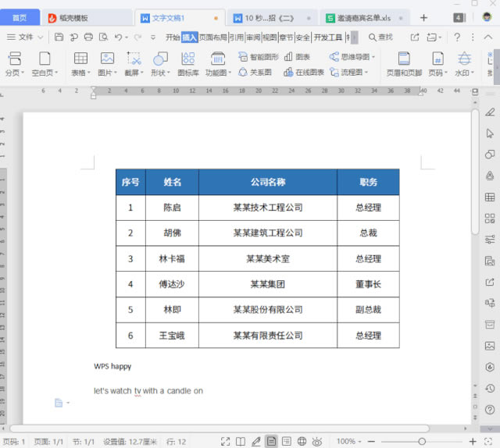Toggle page layout view button in status bar
The width and height of the screenshot is (500, 448).
(271, 442)
